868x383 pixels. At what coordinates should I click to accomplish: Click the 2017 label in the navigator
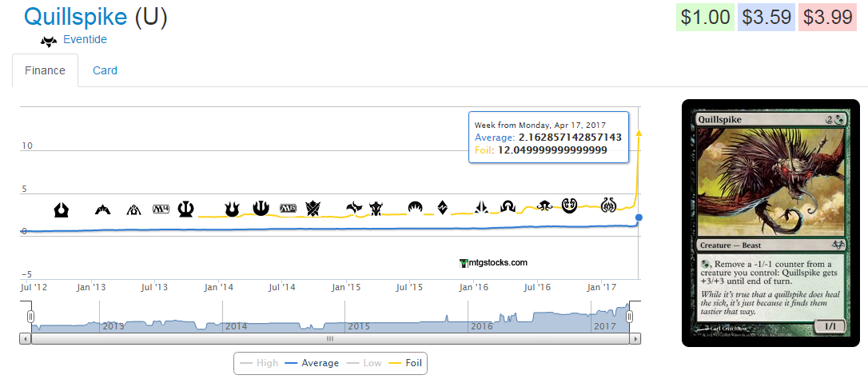604,326
